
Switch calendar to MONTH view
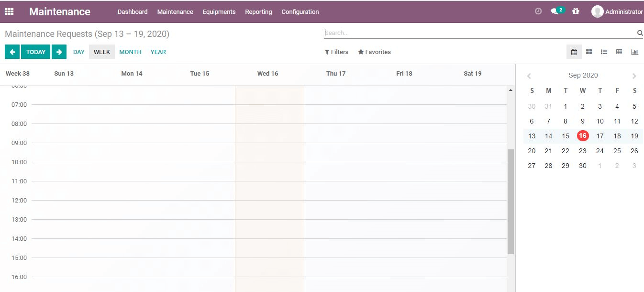tap(130, 52)
